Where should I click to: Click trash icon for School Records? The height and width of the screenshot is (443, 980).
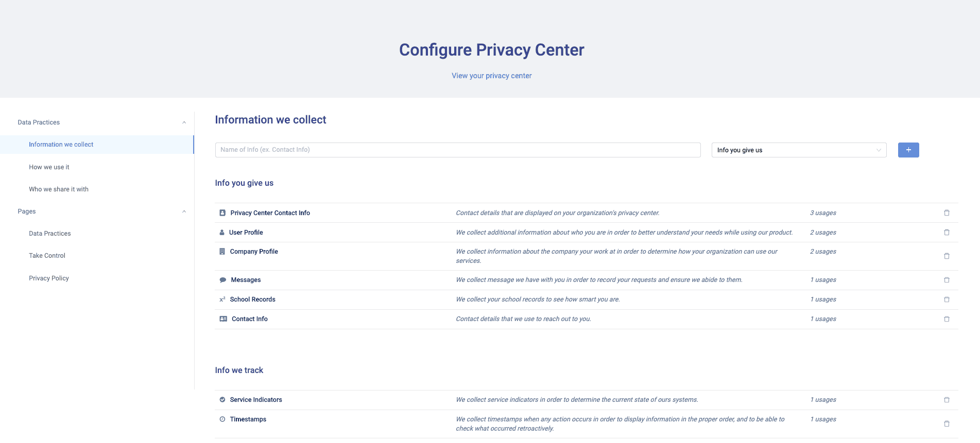[947, 299]
